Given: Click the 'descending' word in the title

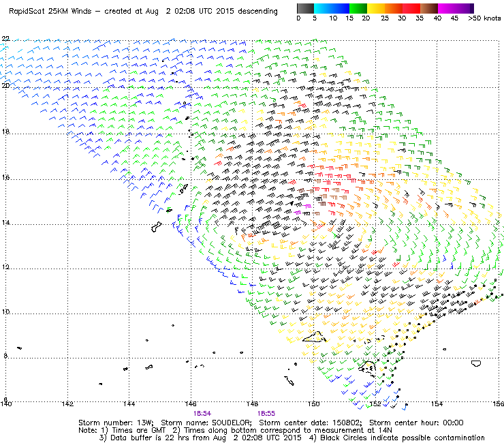Looking at the screenshot, I should (257, 12).
